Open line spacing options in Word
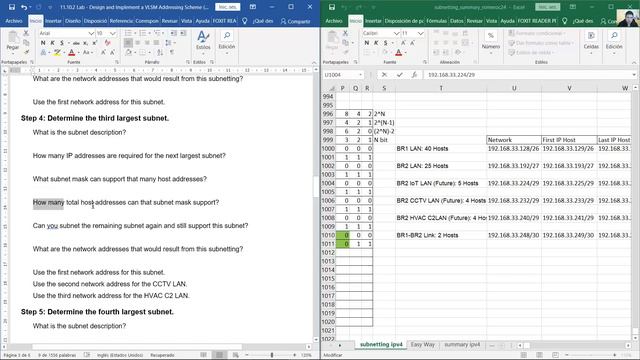The width and height of the screenshot is (640, 360). (x=169, y=43)
